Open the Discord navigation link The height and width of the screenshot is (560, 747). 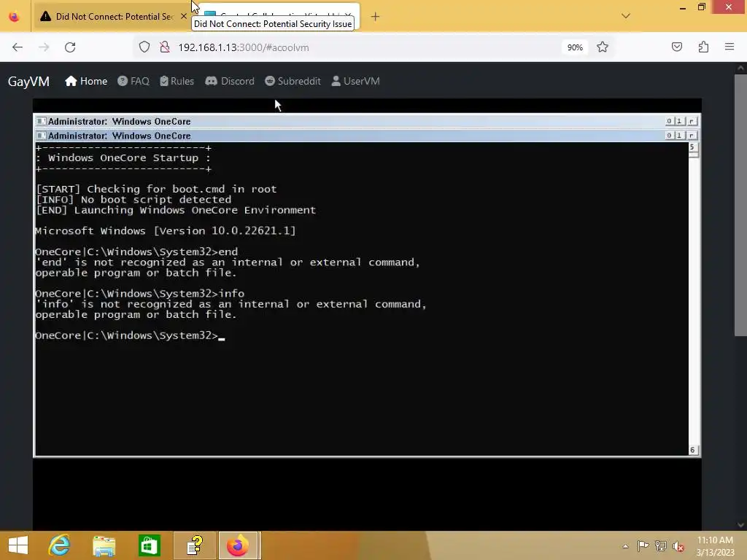[230, 81]
